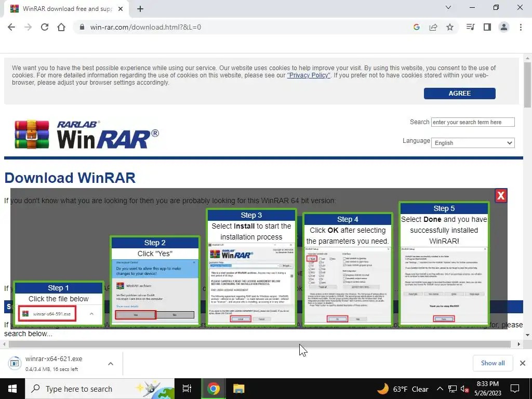Screen dimensions: 532x399
Task: Accept cookies with AGREE button
Action: [459, 94]
